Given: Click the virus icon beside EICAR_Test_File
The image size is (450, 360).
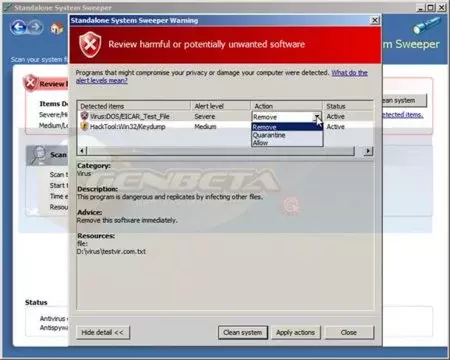Looking at the screenshot, I should coord(84,116).
